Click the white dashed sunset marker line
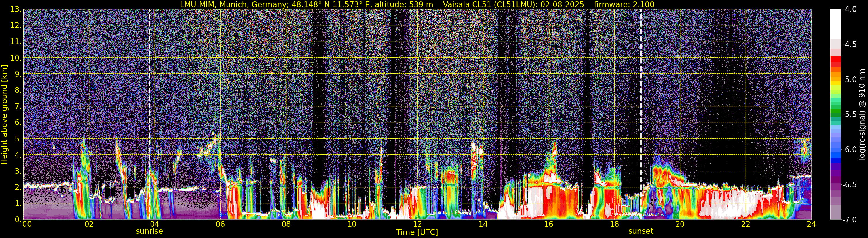This screenshot has height=238, width=868. [641, 101]
